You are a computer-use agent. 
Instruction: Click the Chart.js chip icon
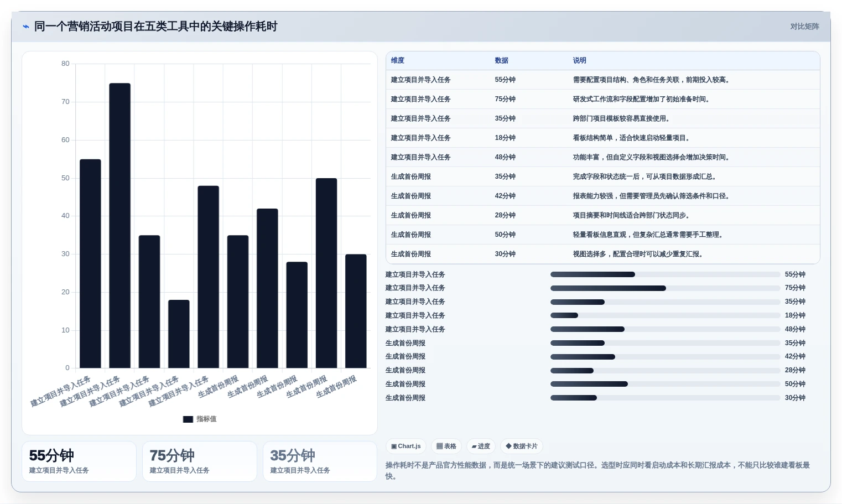(x=394, y=446)
